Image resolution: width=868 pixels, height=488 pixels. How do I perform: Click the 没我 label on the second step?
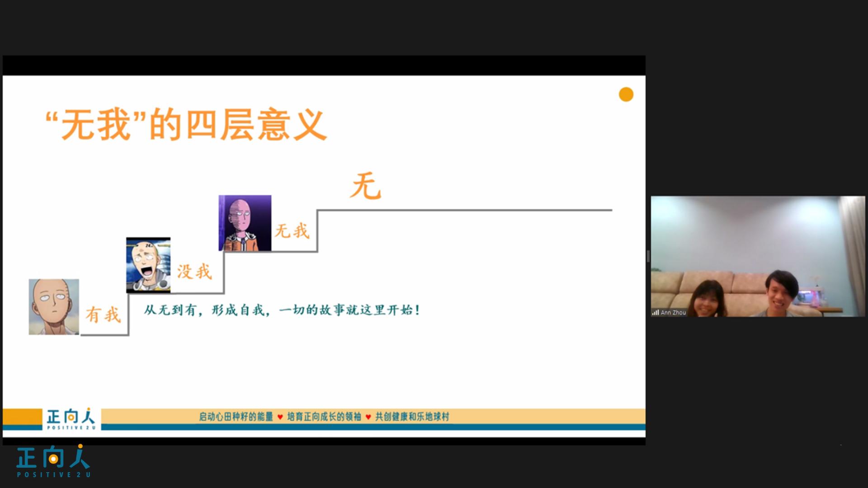tap(194, 272)
